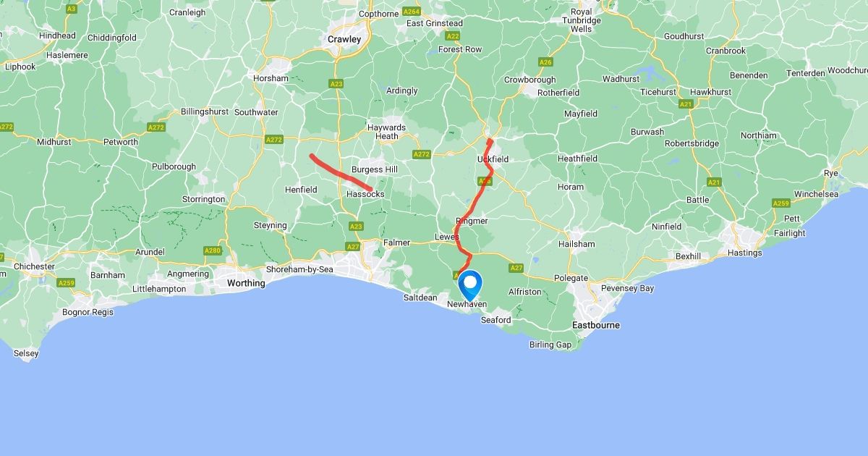Click the Haywards Heath label
Image resolution: width=868 pixels, height=456 pixels.
[x=387, y=132]
